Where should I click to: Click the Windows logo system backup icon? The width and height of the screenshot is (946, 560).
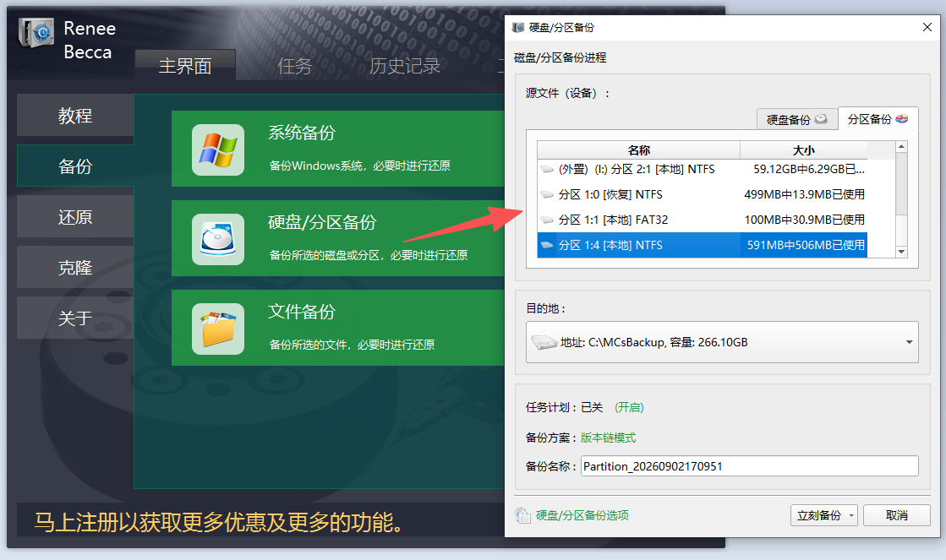click(218, 150)
